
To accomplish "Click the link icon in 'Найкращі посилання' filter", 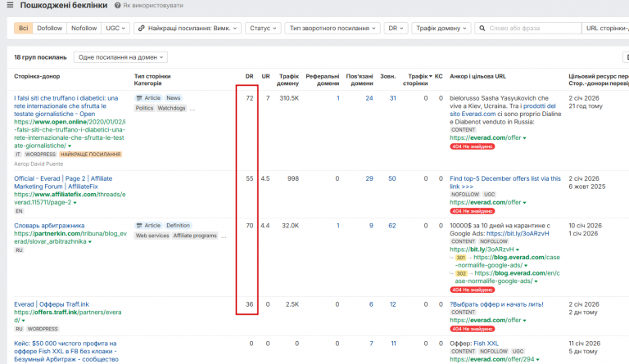I will (x=143, y=28).
